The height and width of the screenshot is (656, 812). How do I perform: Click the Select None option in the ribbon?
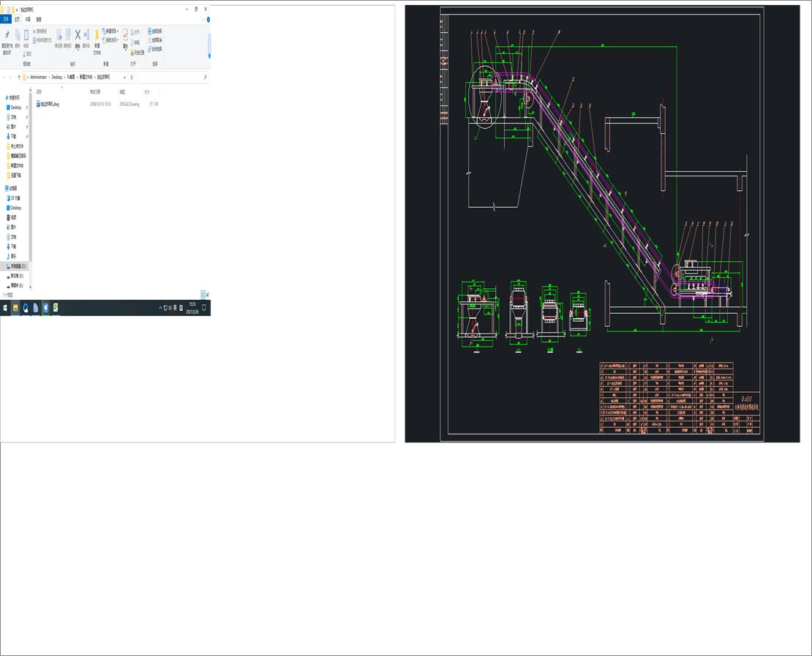tap(155, 40)
